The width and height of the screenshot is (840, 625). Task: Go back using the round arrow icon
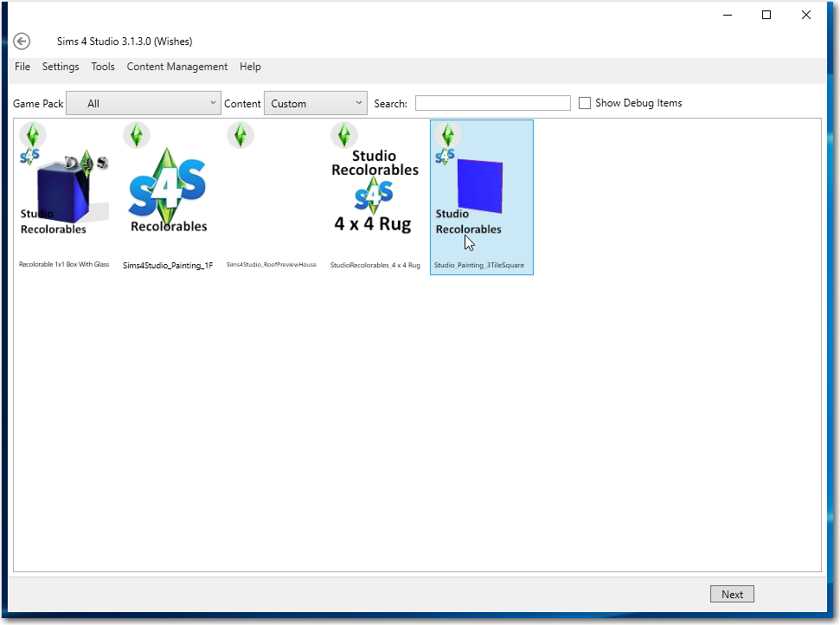pos(22,42)
